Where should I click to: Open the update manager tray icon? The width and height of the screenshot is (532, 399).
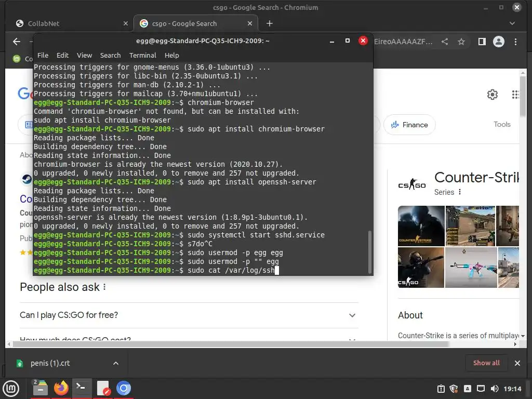467,389
